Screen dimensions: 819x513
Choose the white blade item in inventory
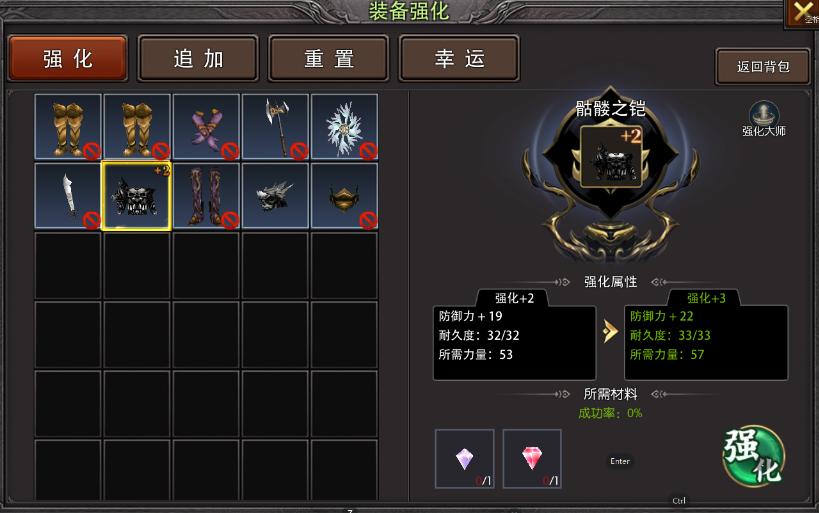[x=68, y=196]
